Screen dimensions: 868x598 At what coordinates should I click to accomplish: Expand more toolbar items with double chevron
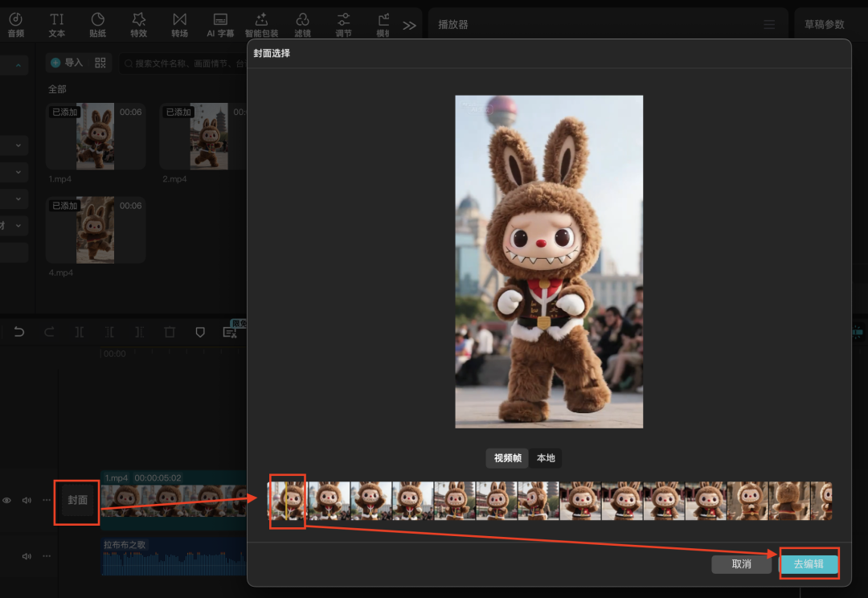point(409,25)
